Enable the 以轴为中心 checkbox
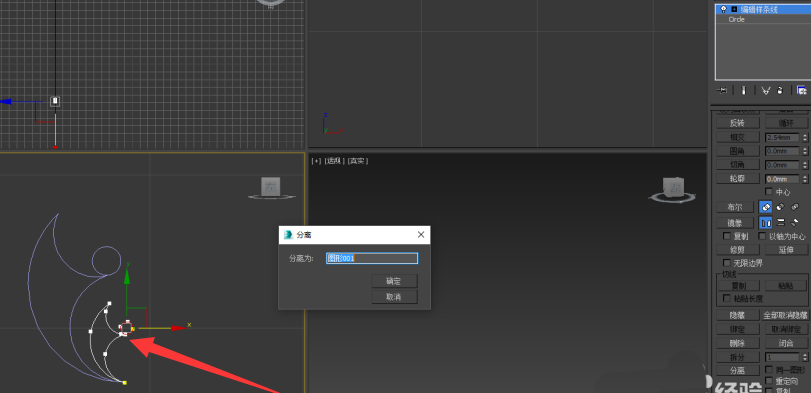 click(762, 236)
